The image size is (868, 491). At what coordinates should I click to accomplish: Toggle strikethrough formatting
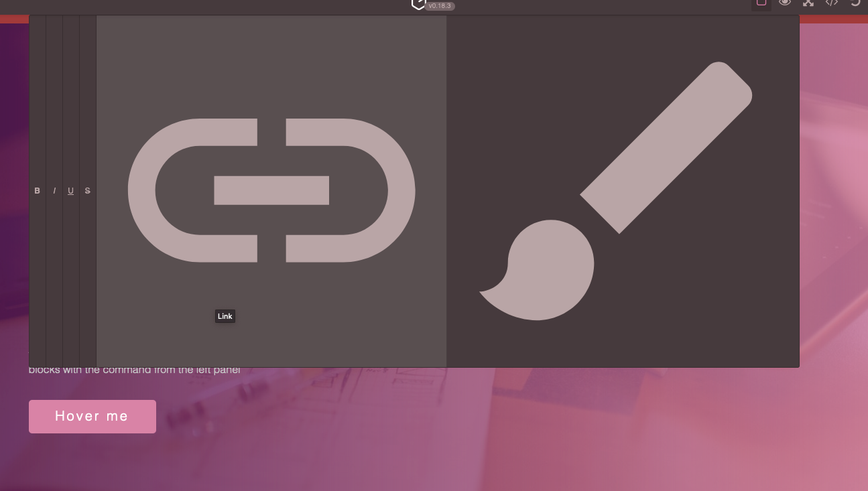pyautogui.click(x=87, y=190)
